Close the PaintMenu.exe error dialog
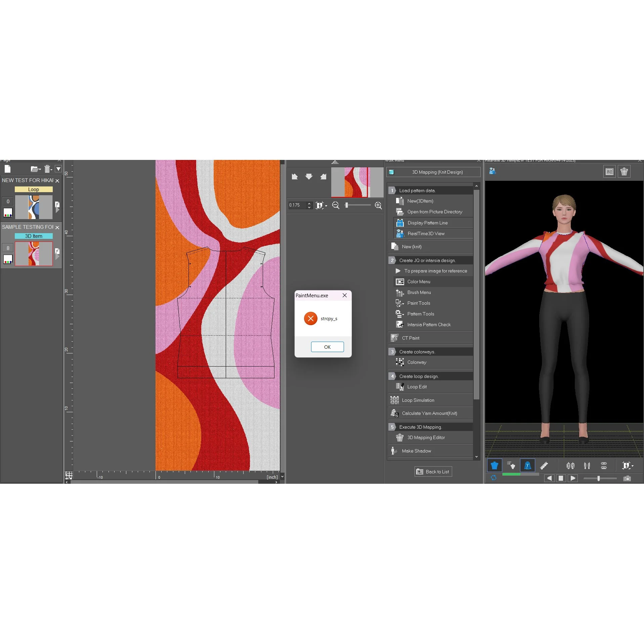 point(344,295)
